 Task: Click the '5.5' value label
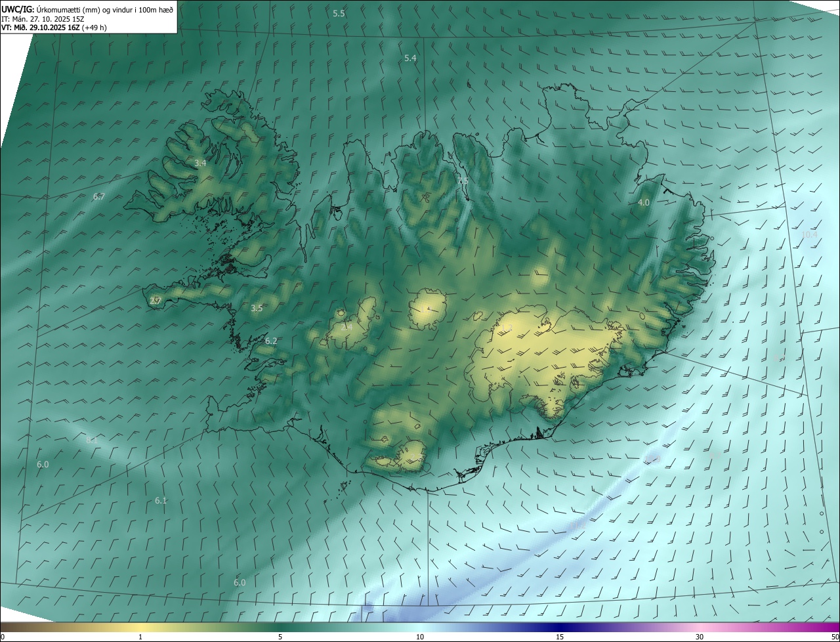coord(339,14)
